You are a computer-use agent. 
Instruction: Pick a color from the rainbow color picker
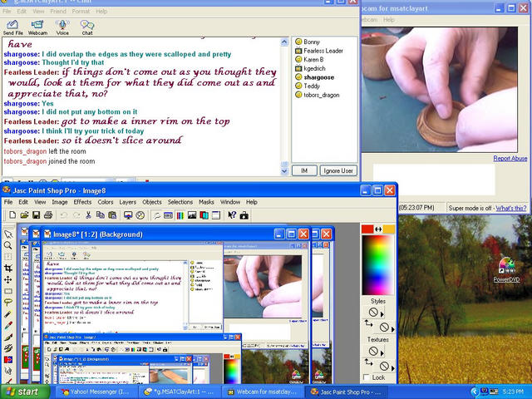(377, 265)
